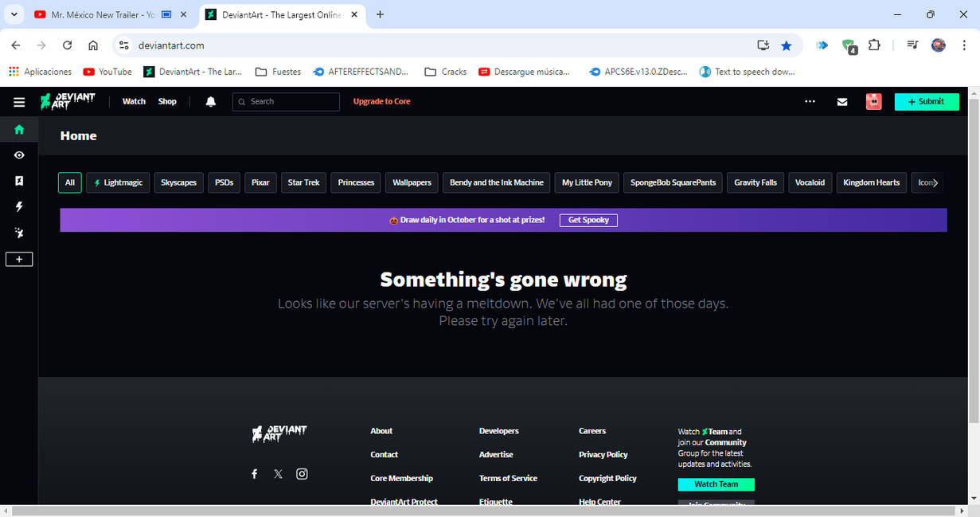
Task: Bookmark this page with the star icon
Action: (x=787, y=45)
